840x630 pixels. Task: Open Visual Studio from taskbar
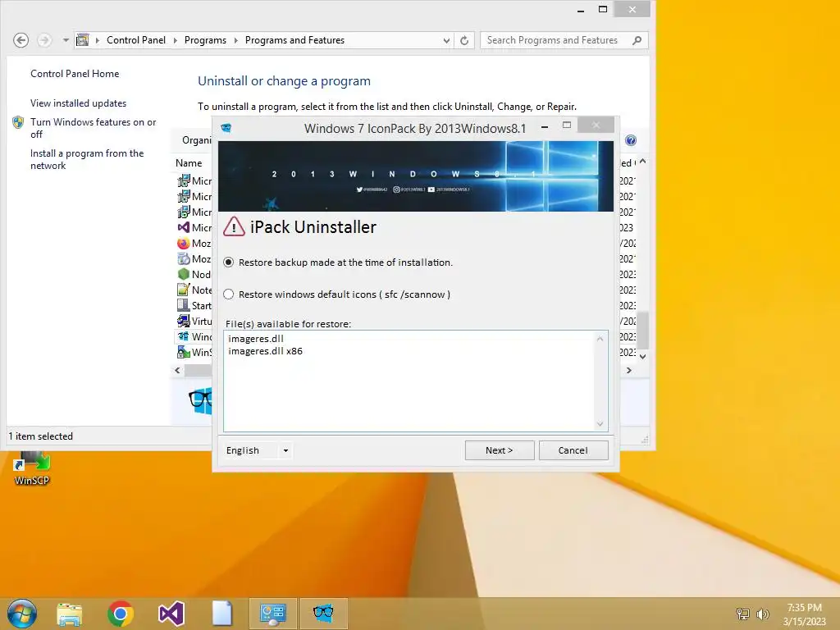171,614
